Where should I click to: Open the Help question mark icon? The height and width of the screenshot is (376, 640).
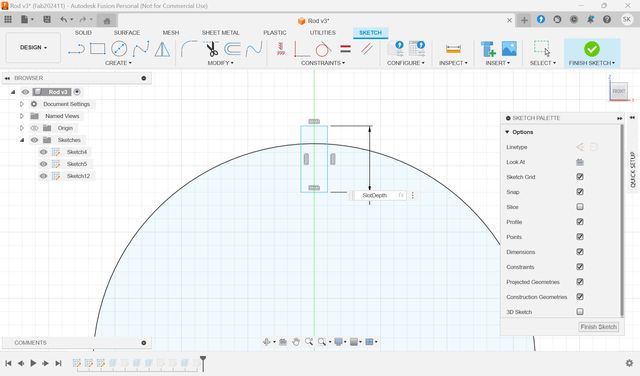607,20
